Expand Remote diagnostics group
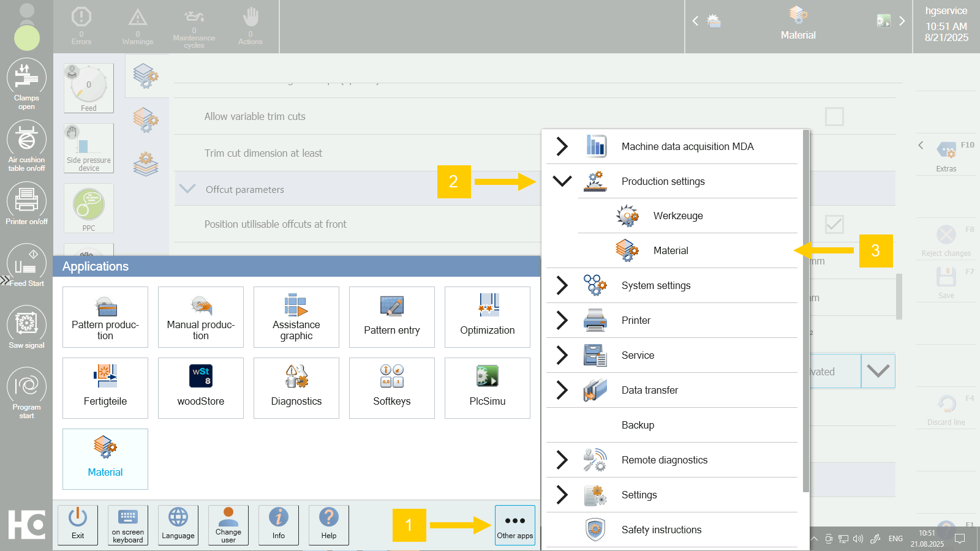Image resolution: width=980 pixels, height=551 pixels. (x=562, y=460)
